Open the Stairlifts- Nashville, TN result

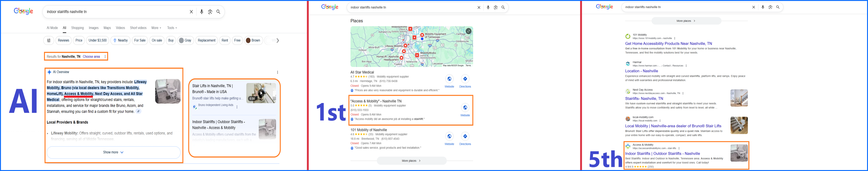tap(644, 99)
